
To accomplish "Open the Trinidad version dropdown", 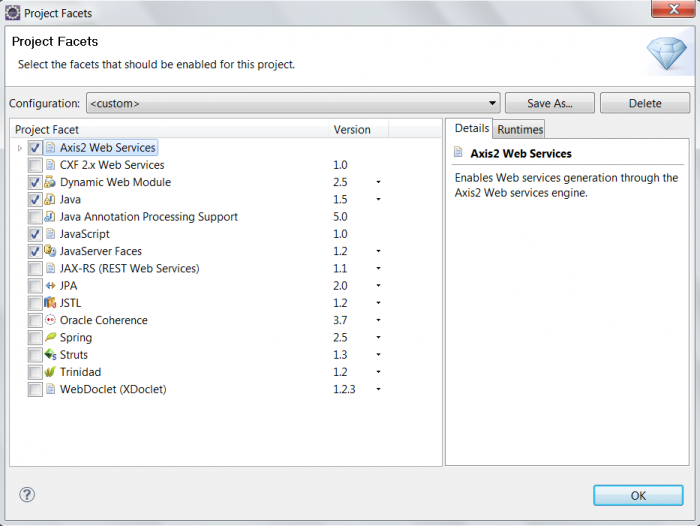I will pos(378,372).
